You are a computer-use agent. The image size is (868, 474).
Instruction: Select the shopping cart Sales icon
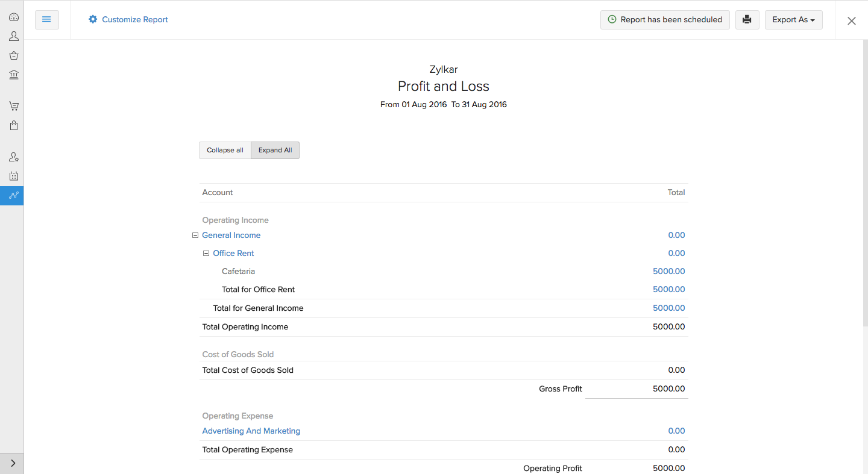pos(13,106)
